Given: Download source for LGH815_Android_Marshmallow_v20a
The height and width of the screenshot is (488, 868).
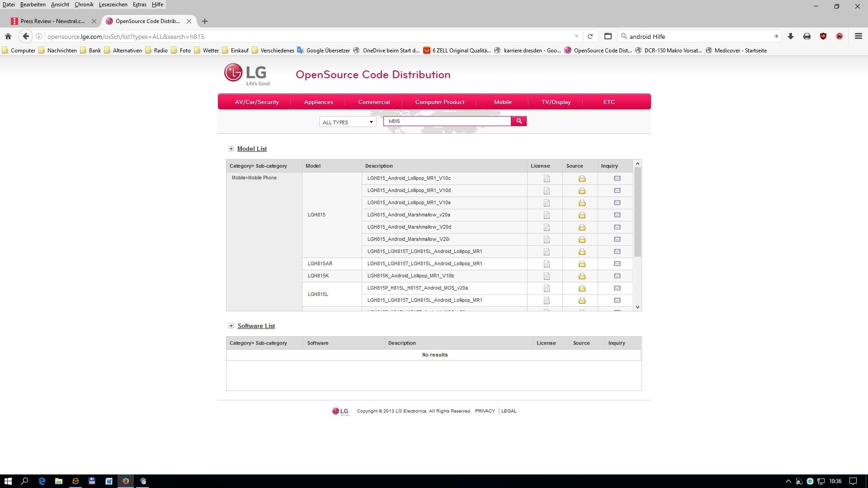Looking at the screenshot, I should [x=582, y=215].
